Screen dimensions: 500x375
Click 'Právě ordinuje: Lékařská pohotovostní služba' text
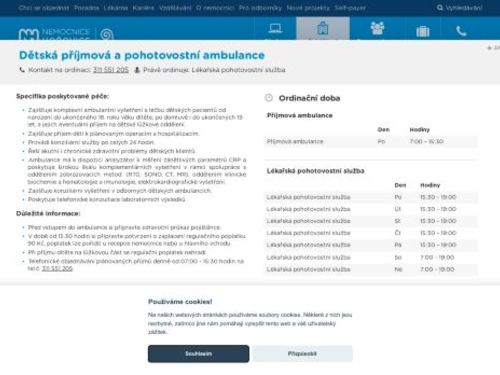click(214, 70)
